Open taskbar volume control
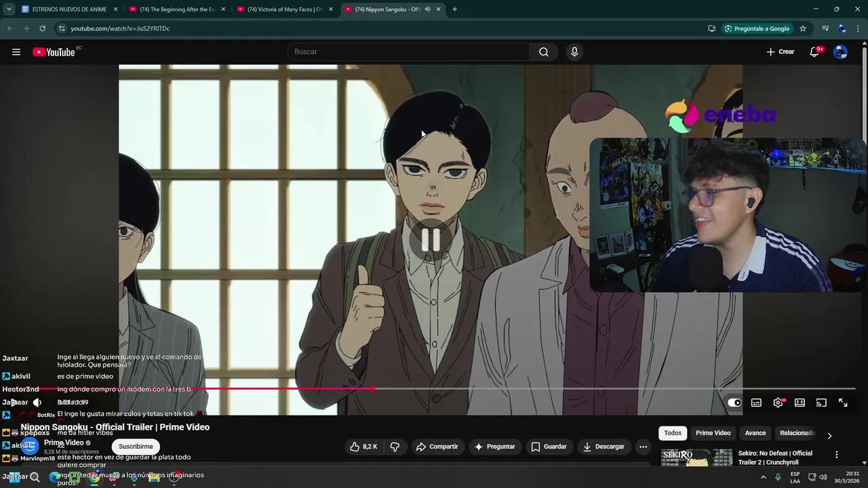The image size is (868, 488). click(x=823, y=477)
